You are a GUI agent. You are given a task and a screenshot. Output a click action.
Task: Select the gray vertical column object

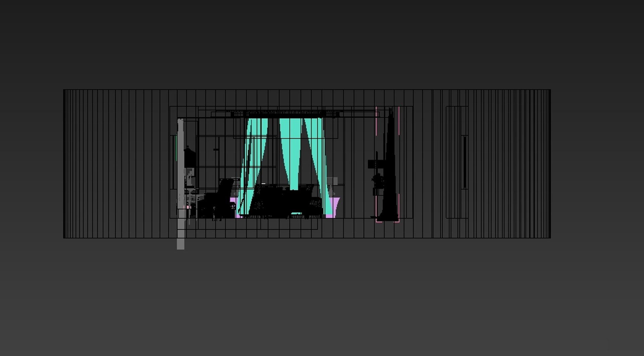pos(180,184)
